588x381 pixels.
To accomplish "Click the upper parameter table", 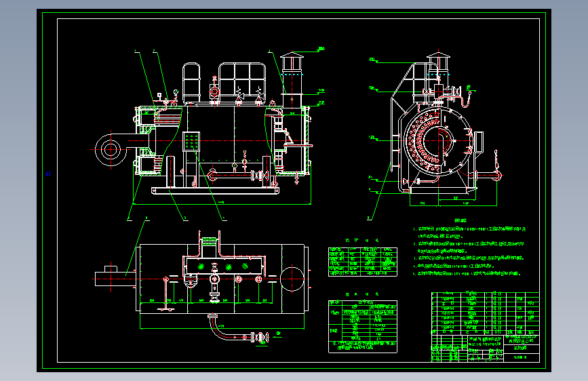I will coord(363,262).
